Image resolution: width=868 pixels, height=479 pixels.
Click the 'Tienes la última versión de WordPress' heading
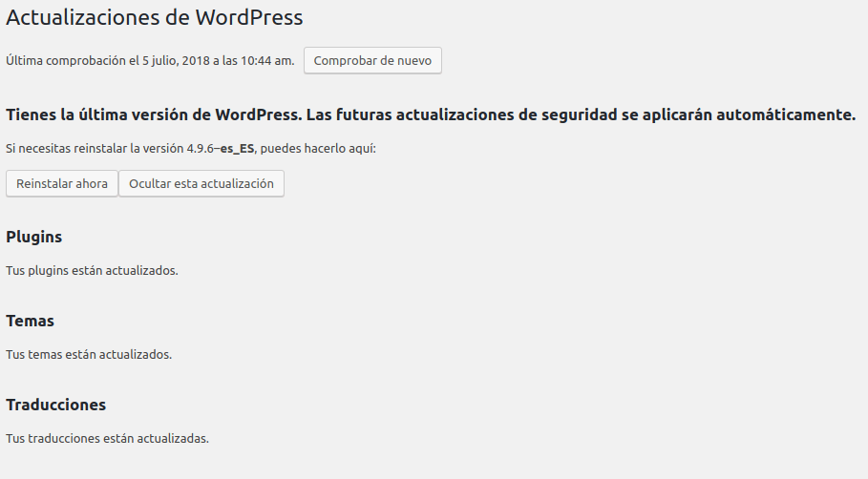tap(431, 115)
